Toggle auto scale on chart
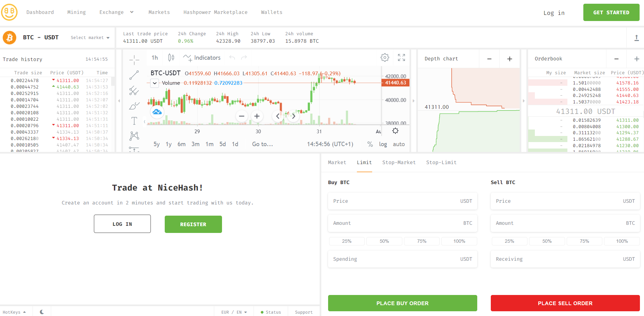This screenshot has width=644, height=316. (399, 144)
